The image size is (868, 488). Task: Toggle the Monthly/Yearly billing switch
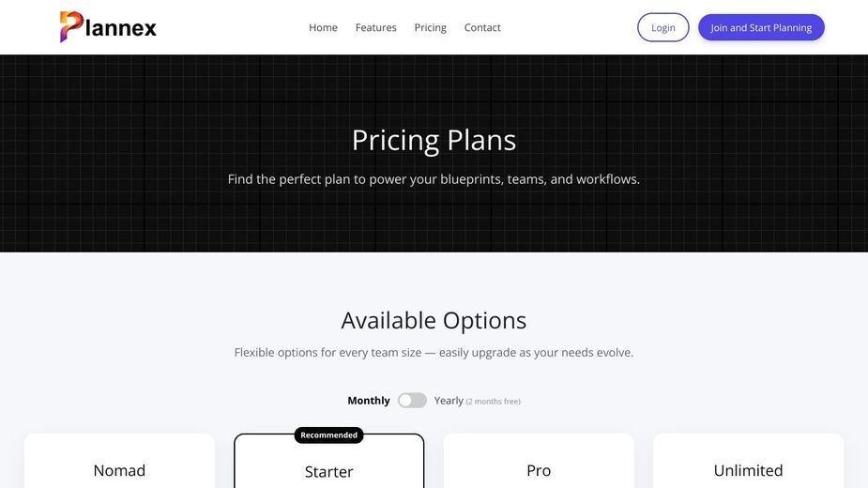point(412,401)
